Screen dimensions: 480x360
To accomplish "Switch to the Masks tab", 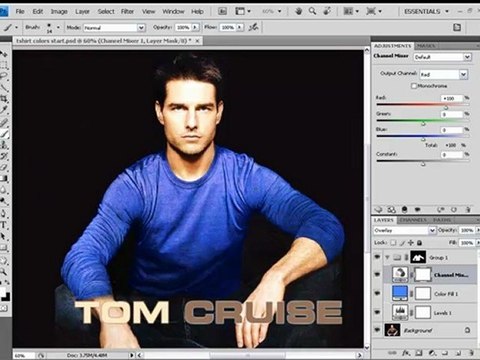I will pos(426,46).
